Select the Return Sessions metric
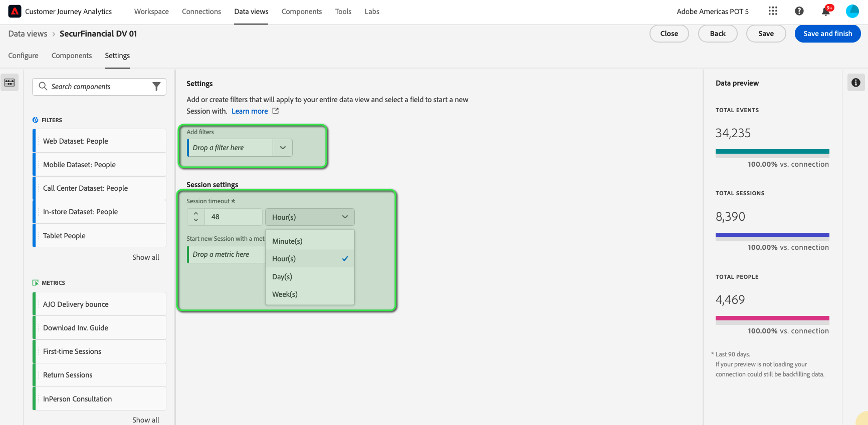The width and height of the screenshot is (868, 425). click(x=99, y=375)
